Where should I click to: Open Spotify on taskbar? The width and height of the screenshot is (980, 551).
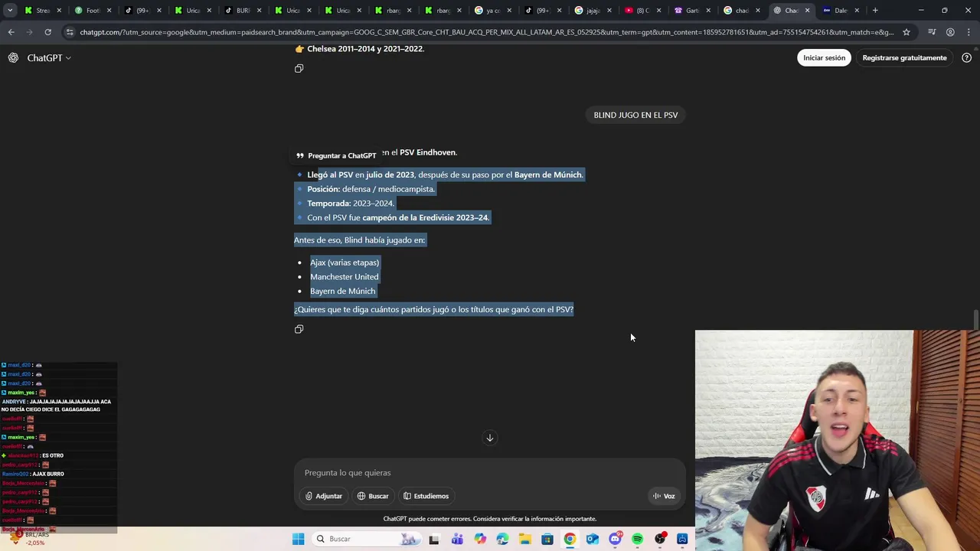[638, 539]
